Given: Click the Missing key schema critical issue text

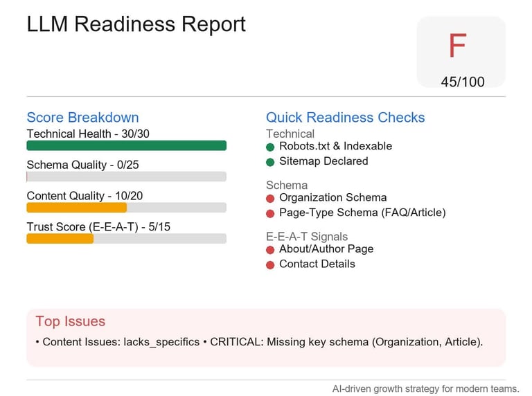Looking at the screenshot, I should [346, 342].
